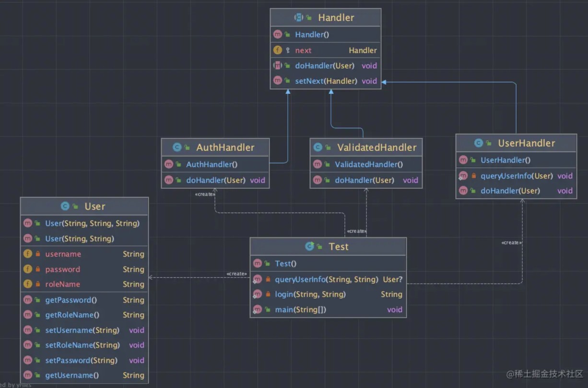588x388 pixels.
Task: Click the method icon beside Handler() constructor
Action: click(278, 34)
